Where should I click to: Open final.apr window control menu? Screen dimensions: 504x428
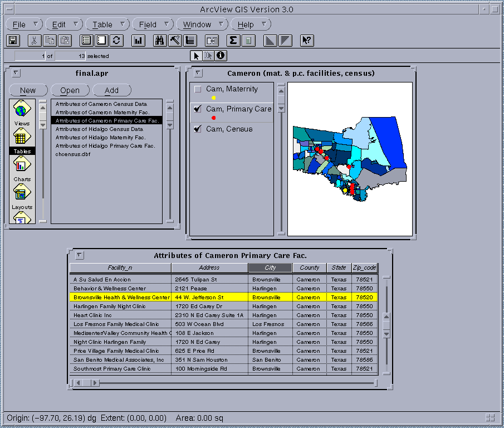tap(16, 73)
